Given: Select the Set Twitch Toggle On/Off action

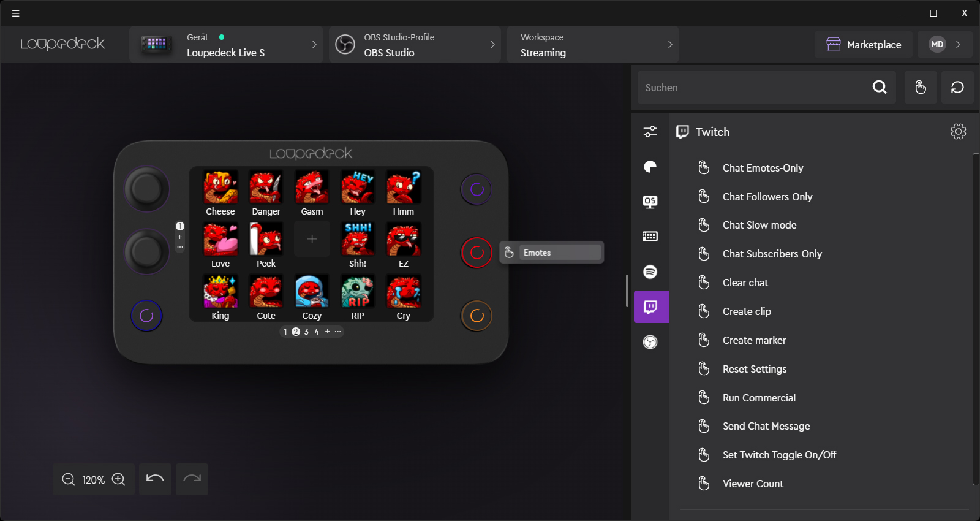Looking at the screenshot, I should click(779, 455).
